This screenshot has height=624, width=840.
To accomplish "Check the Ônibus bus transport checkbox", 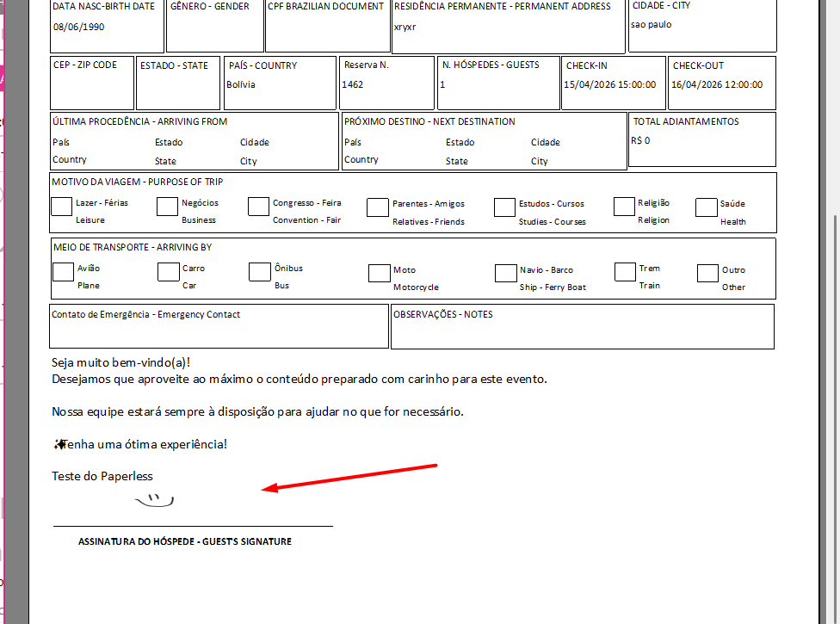I will (x=260, y=272).
